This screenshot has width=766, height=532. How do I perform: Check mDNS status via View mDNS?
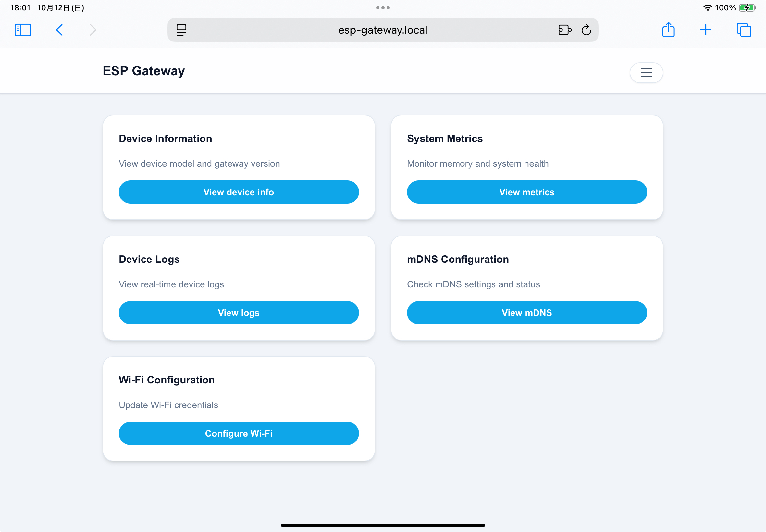(x=526, y=313)
